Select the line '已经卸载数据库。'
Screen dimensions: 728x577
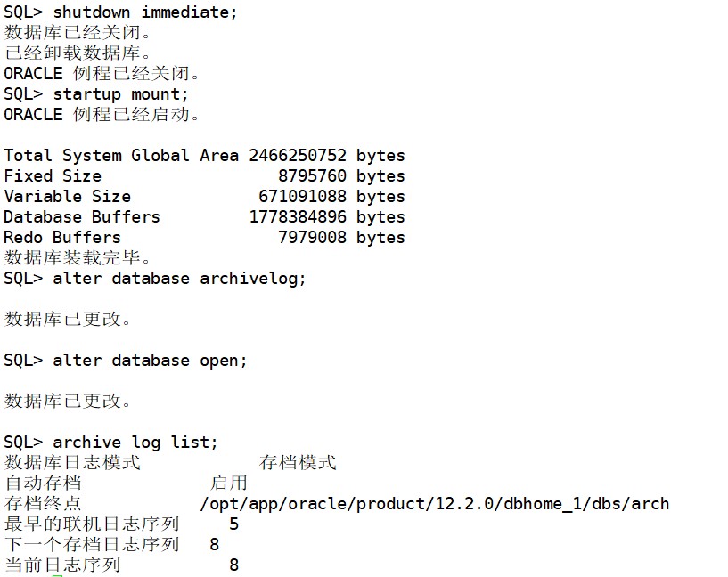tap(78, 53)
